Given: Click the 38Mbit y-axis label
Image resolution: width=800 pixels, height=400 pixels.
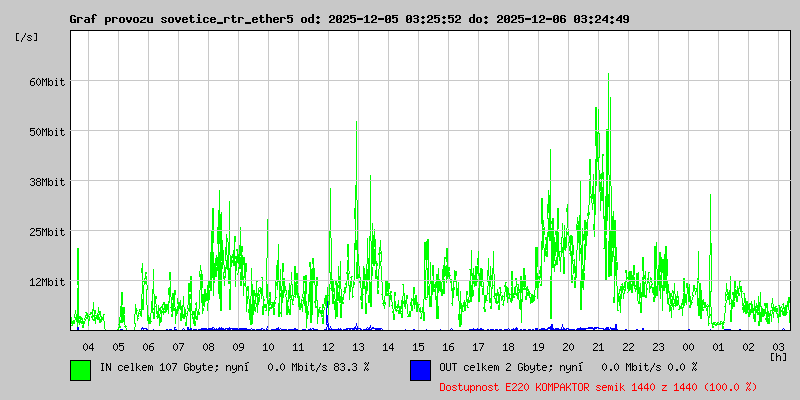Looking at the screenshot, I should tap(46, 181).
